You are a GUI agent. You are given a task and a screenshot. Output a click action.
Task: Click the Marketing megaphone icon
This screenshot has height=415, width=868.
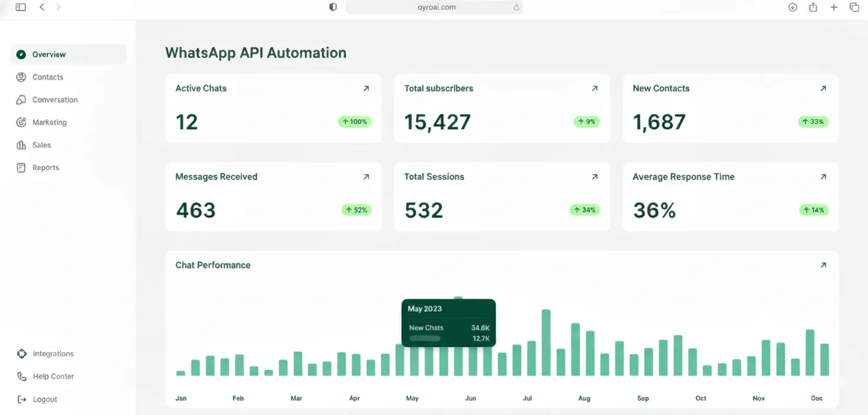click(21, 122)
